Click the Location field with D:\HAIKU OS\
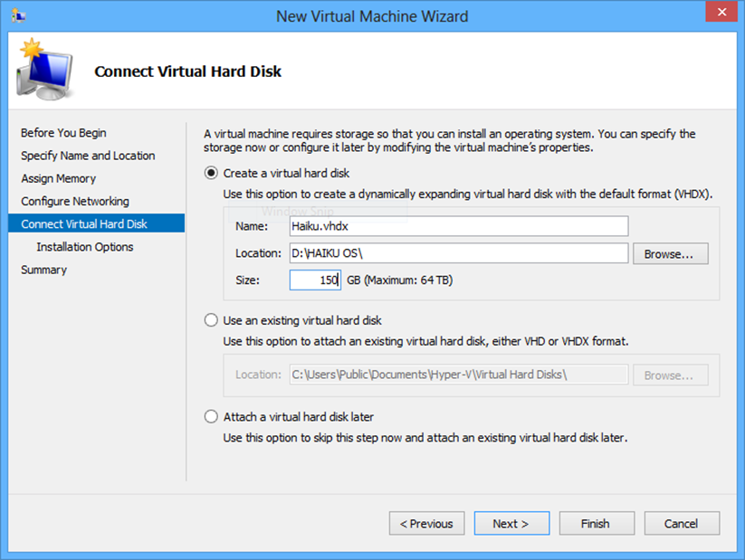 458,253
